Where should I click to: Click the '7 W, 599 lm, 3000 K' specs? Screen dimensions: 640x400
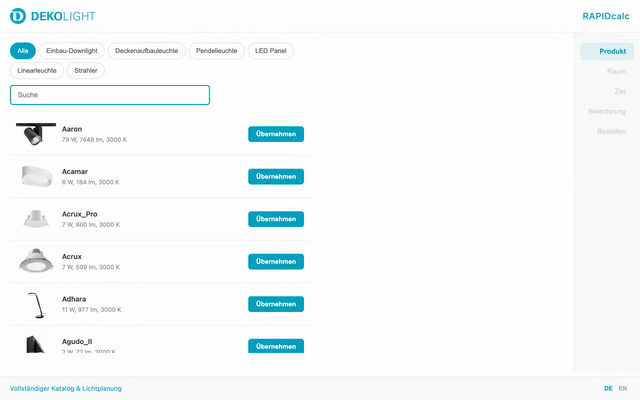[x=91, y=267]
